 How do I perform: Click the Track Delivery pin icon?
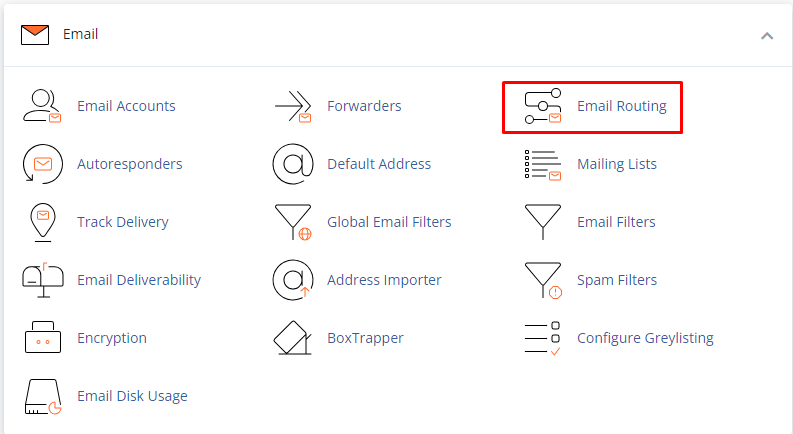(x=43, y=222)
